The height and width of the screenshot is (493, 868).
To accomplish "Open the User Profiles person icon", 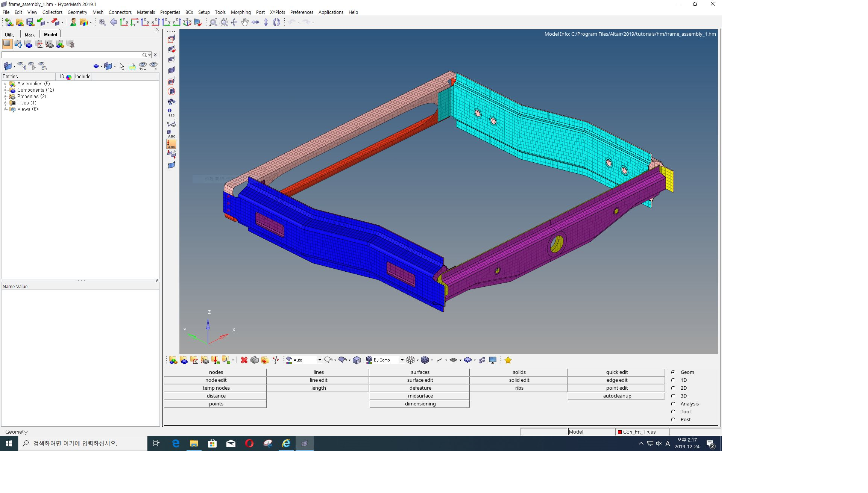I will click(73, 23).
